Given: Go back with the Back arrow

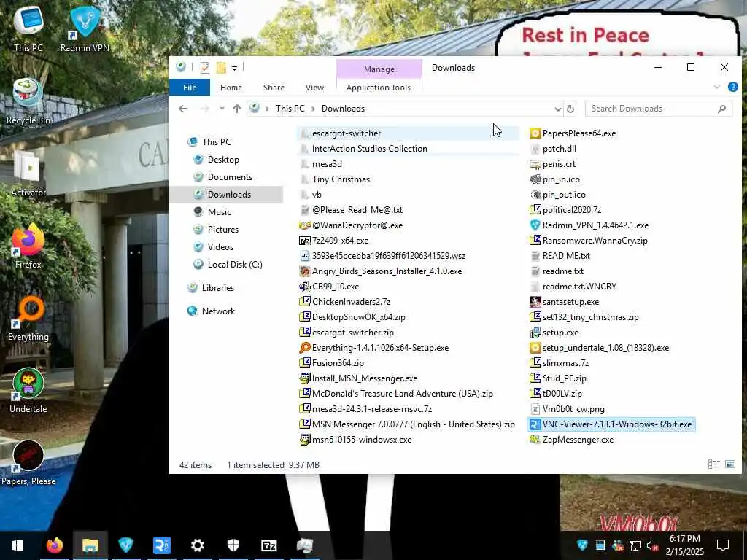Looking at the screenshot, I should [183, 109].
